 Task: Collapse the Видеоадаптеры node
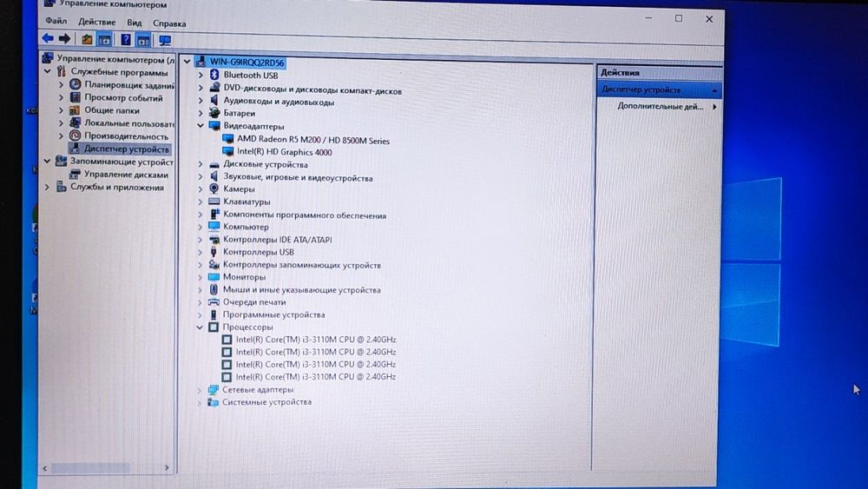click(201, 126)
